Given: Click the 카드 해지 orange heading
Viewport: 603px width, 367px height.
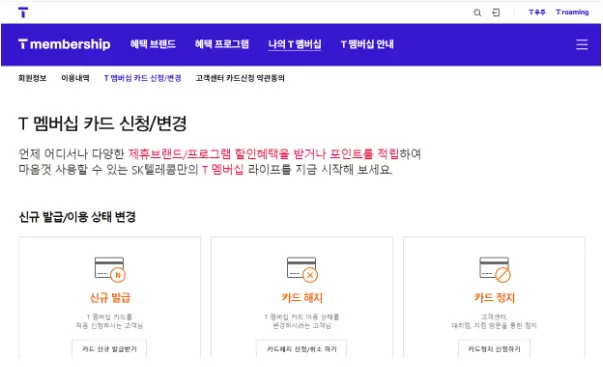Looking at the screenshot, I should [302, 298].
